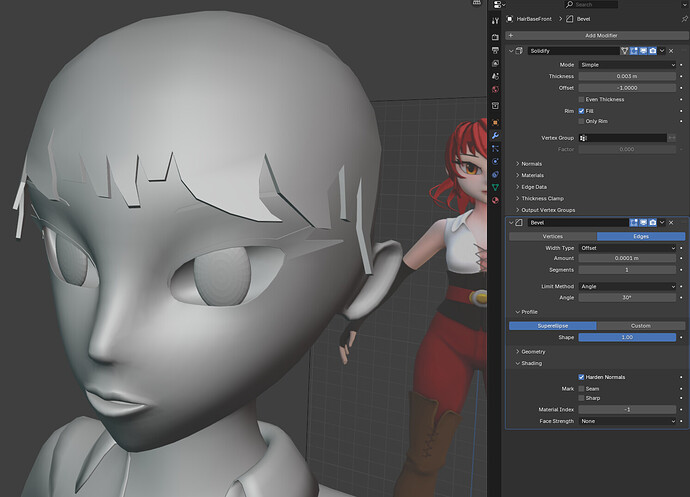Collapse the Bevel modifier panel
This screenshot has width=690, height=497.
(x=511, y=223)
